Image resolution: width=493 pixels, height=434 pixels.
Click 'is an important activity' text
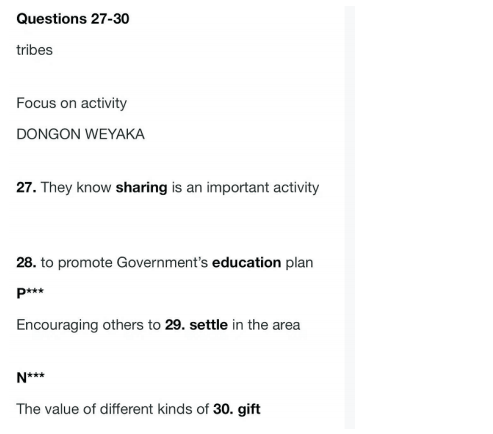tap(245, 188)
